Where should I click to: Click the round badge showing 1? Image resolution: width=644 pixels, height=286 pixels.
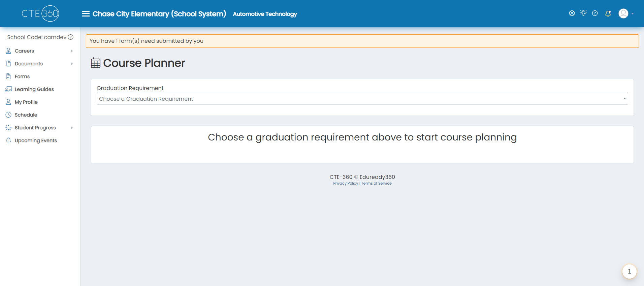coord(629,271)
